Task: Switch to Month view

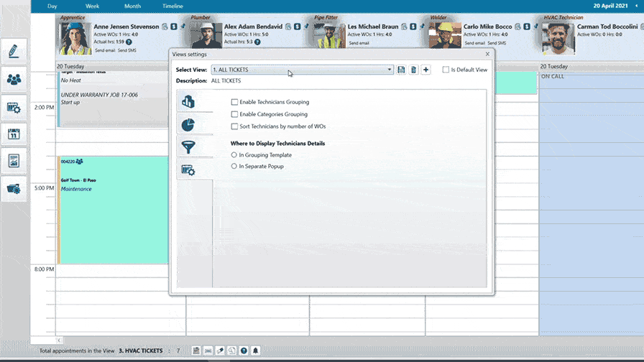Action: pos(132,6)
